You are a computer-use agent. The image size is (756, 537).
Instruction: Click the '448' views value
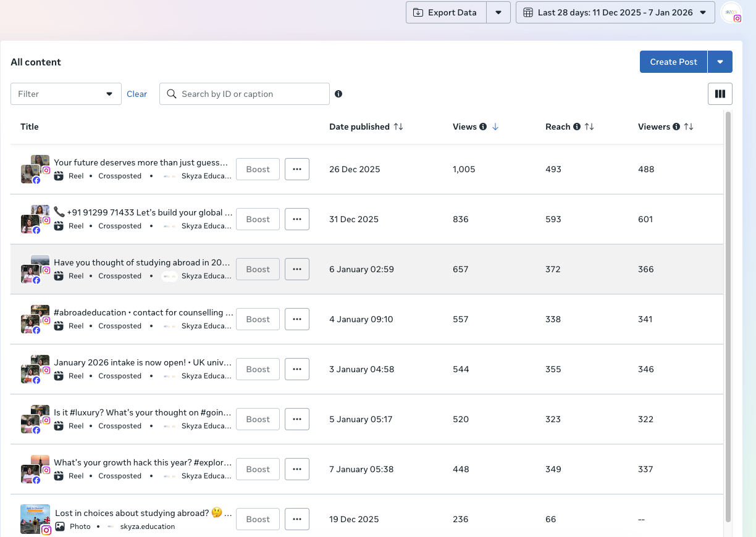461,469
